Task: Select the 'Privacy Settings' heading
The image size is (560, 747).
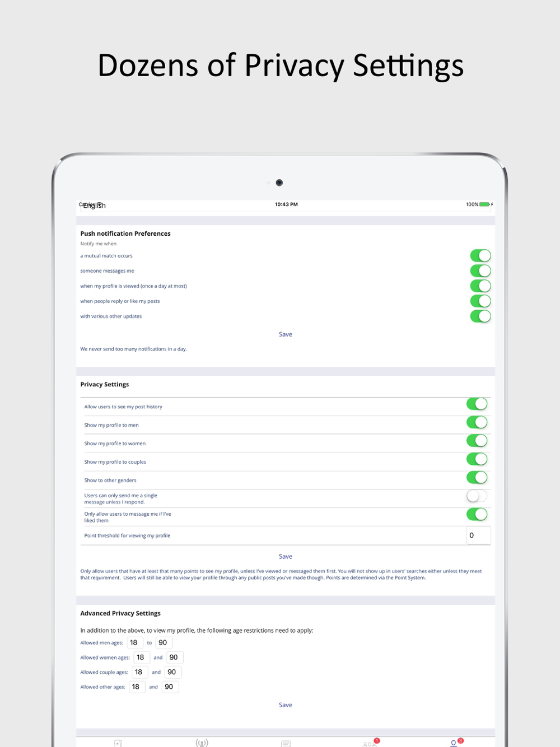Action: (105, 384)
